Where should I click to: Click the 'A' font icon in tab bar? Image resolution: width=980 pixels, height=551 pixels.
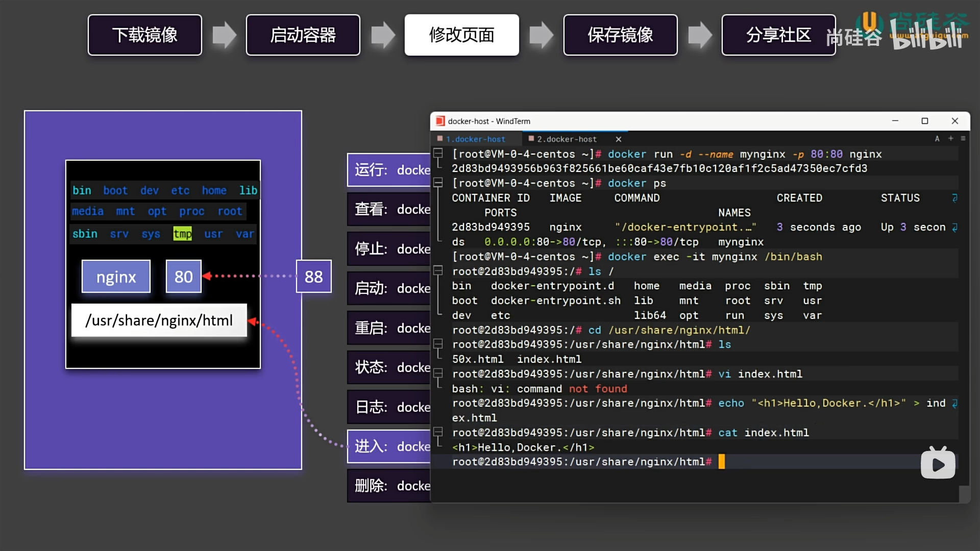click(x=937, y=138)
